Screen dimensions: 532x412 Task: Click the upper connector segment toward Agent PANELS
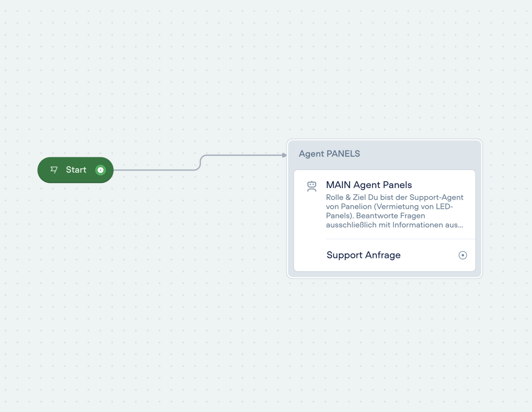pos(245,155)
